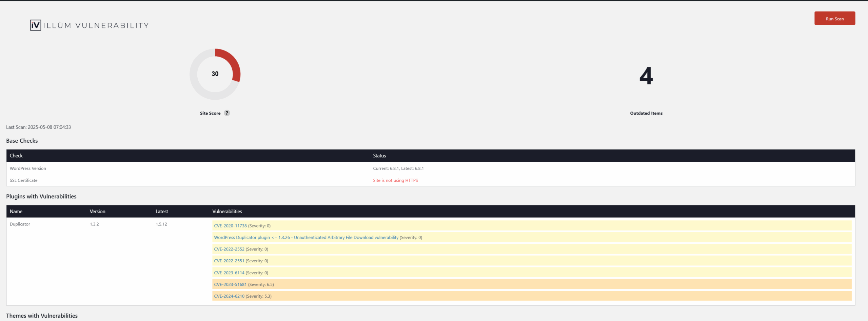Click the 'Site Score' label
The width and height of the screenshot is (868, 321).
[x=210, y=113]
